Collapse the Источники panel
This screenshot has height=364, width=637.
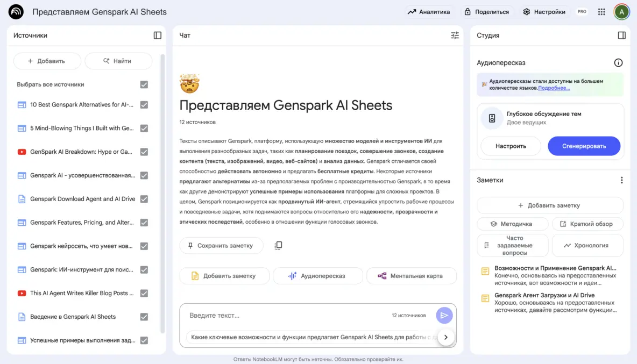157,34
